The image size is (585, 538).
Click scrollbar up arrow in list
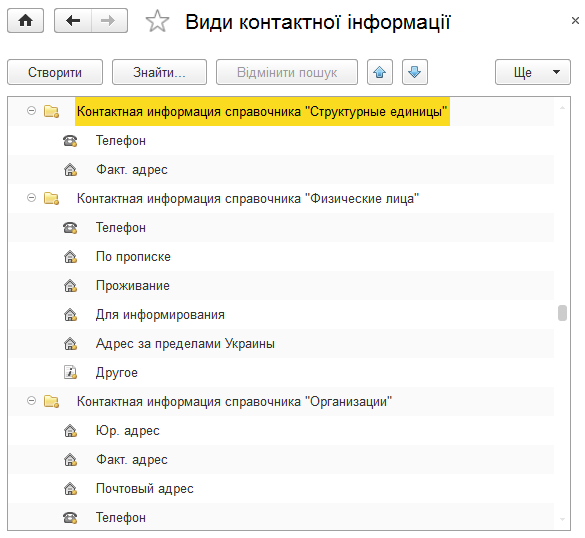562,107
